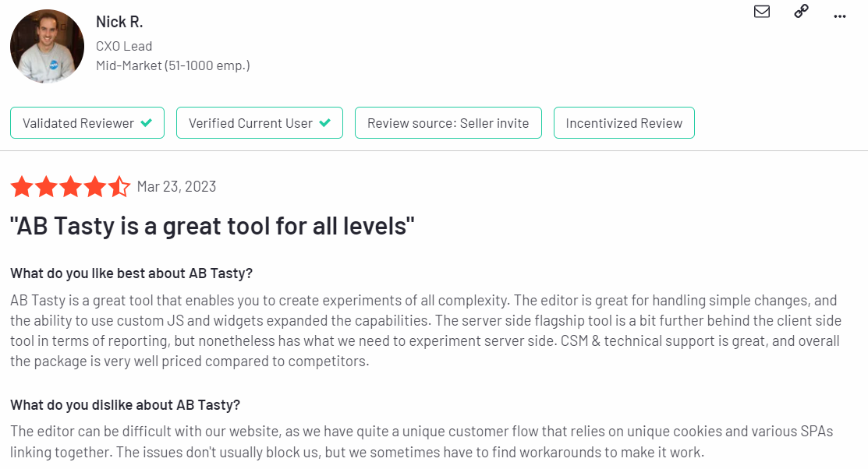Click the Validated Reviewer badge
This screenshot has height=469, width=868.
pyautogui.click(x=87, y=123)
